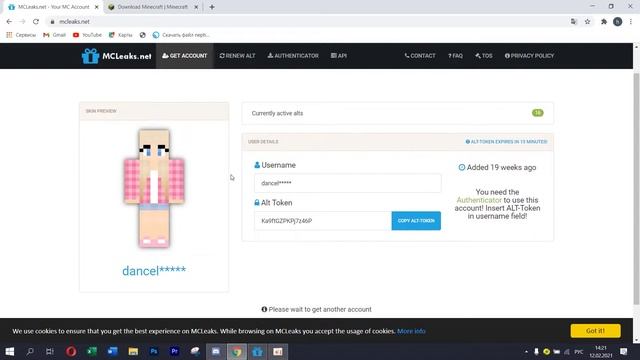Open the Authenticator download page
The height and width of the screenshot is (360, 640).
coord(293,56)
